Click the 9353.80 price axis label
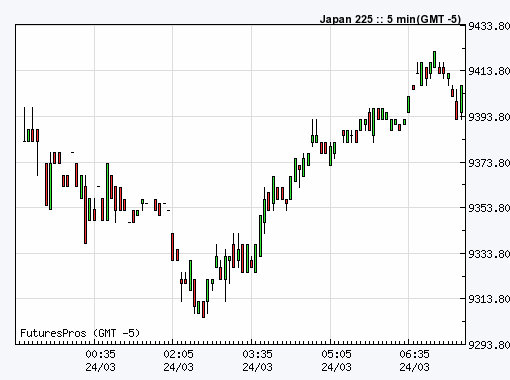 489,208
